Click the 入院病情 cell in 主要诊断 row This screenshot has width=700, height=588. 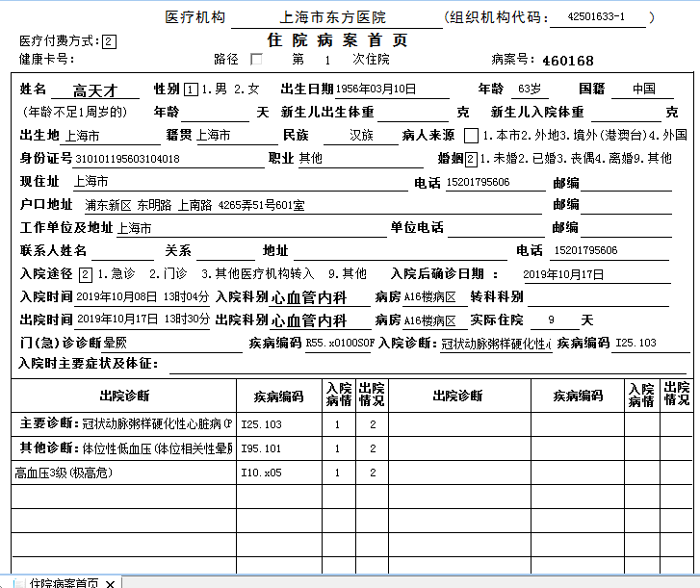pyautogui.click(x=338, y=424)
